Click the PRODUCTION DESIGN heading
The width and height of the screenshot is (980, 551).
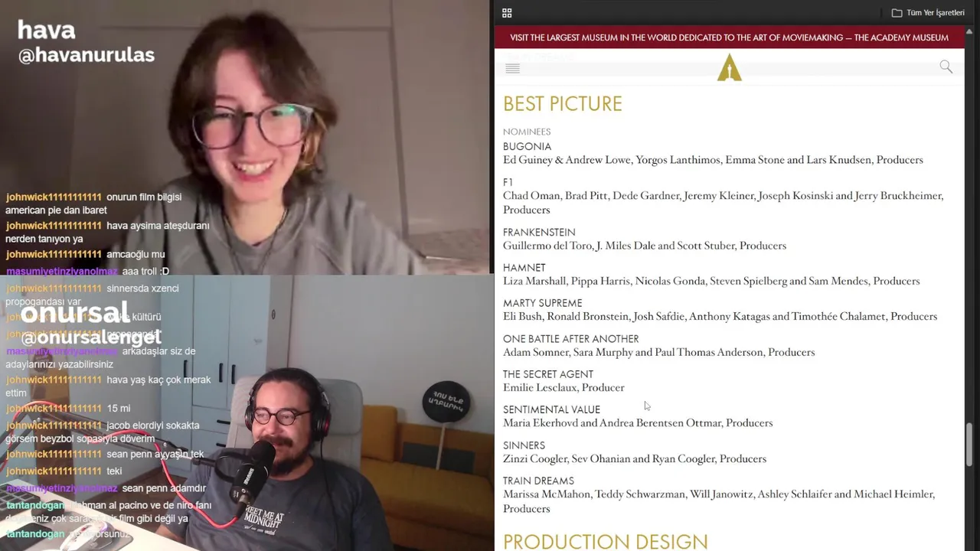click(x=606, y=542)
